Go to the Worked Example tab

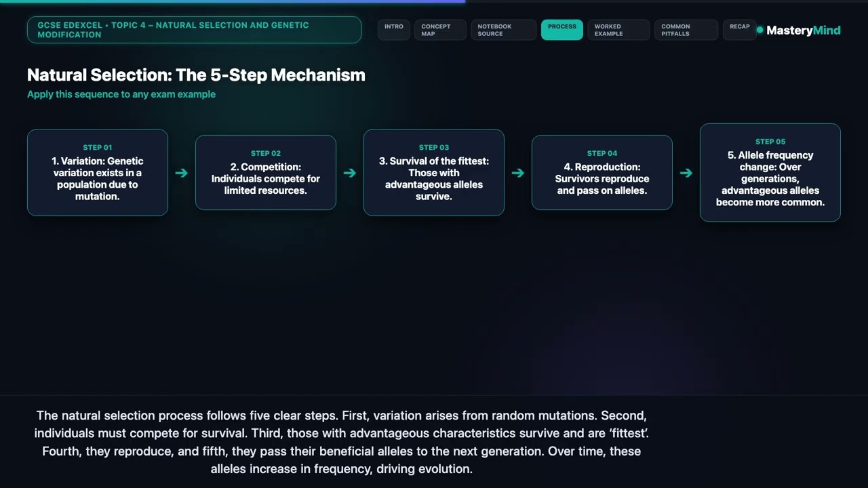(618, 30)
